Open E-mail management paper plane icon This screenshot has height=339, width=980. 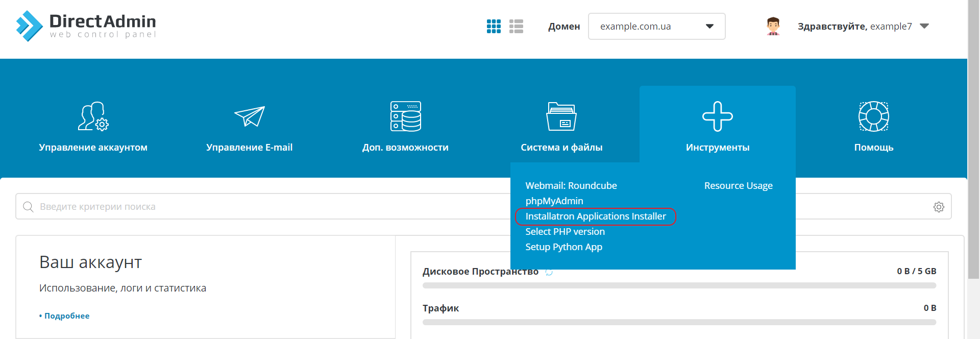[249, 116]
